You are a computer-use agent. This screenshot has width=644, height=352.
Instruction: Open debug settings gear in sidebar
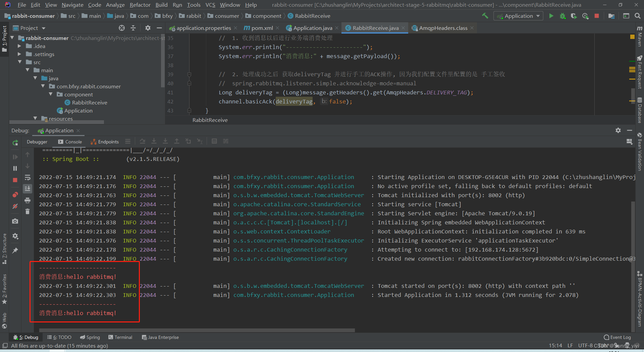point(15,236)
